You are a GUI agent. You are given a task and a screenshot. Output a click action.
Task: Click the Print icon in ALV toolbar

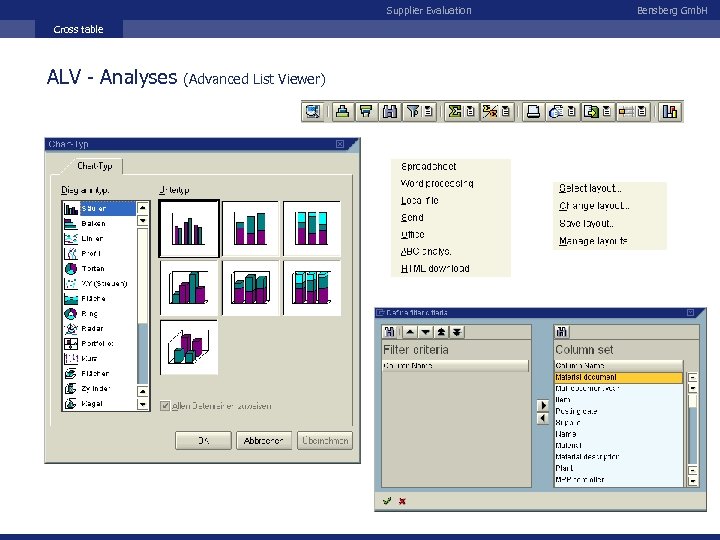click(x=533, y=112)
